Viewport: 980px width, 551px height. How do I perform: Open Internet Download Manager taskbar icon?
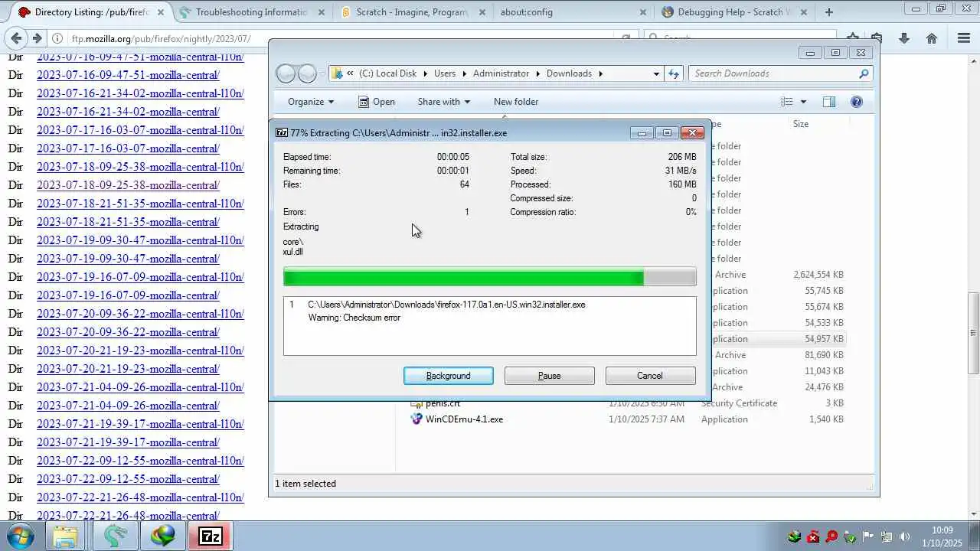[x=162, y=536]
